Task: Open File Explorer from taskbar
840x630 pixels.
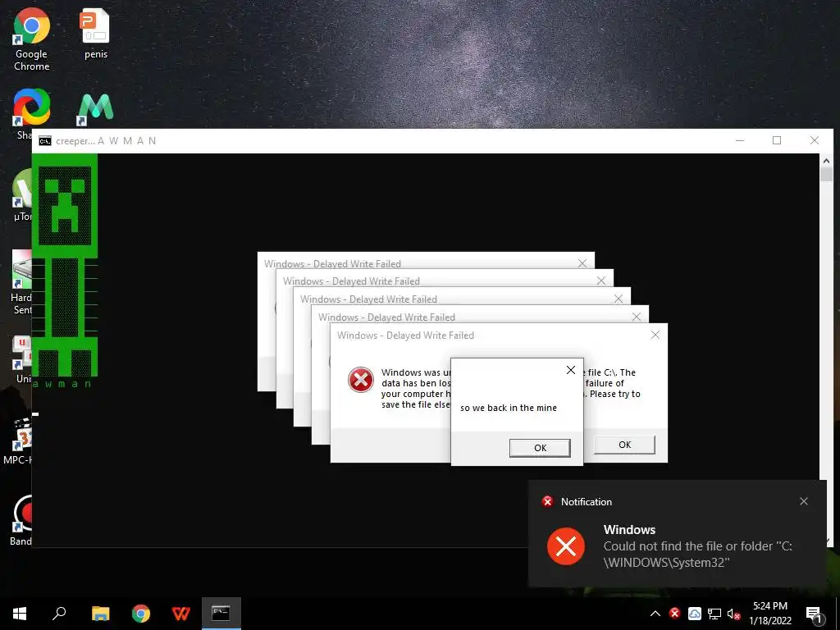Action: point(100,614)
